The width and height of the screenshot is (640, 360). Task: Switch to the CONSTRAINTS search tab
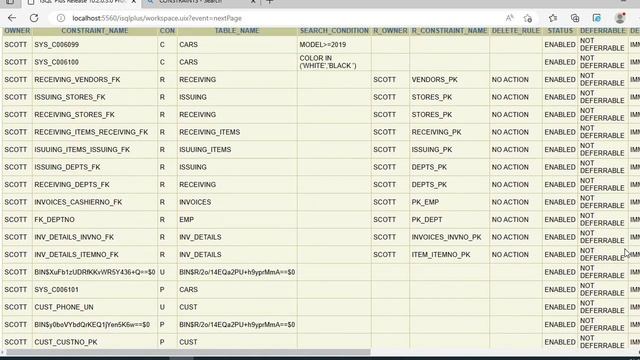pos(191,2)
